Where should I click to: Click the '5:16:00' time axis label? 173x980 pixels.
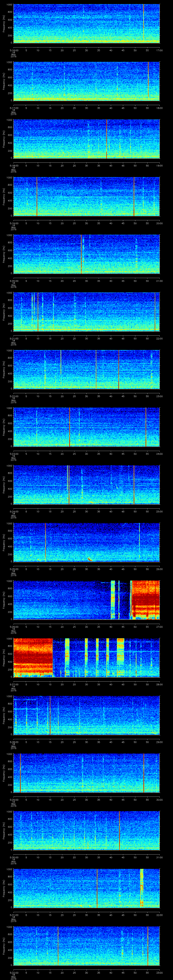pyautogui.click(x=14, y=50)
